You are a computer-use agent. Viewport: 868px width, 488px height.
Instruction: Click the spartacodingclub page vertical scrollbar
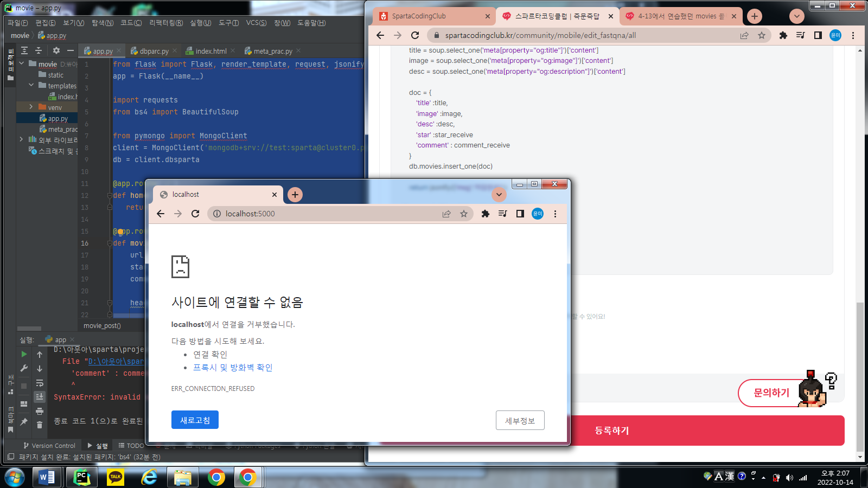[x=860, y=376]
